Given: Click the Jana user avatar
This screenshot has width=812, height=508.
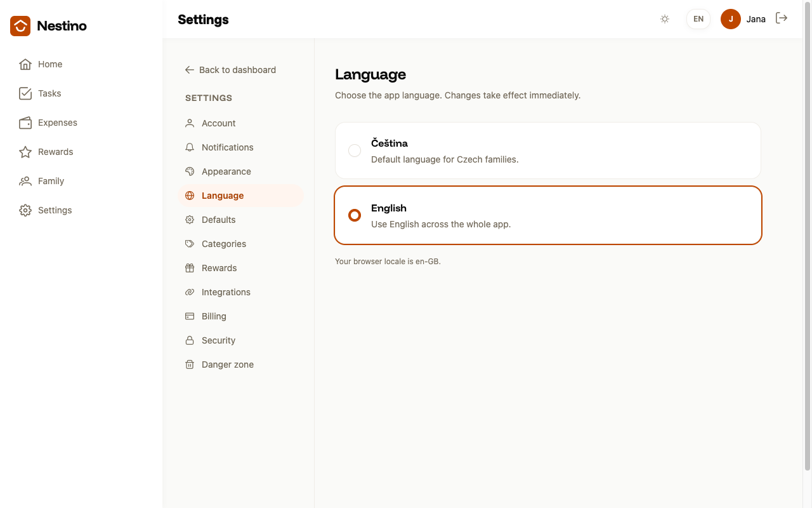Looking at the screenshot, I should 731,19.
